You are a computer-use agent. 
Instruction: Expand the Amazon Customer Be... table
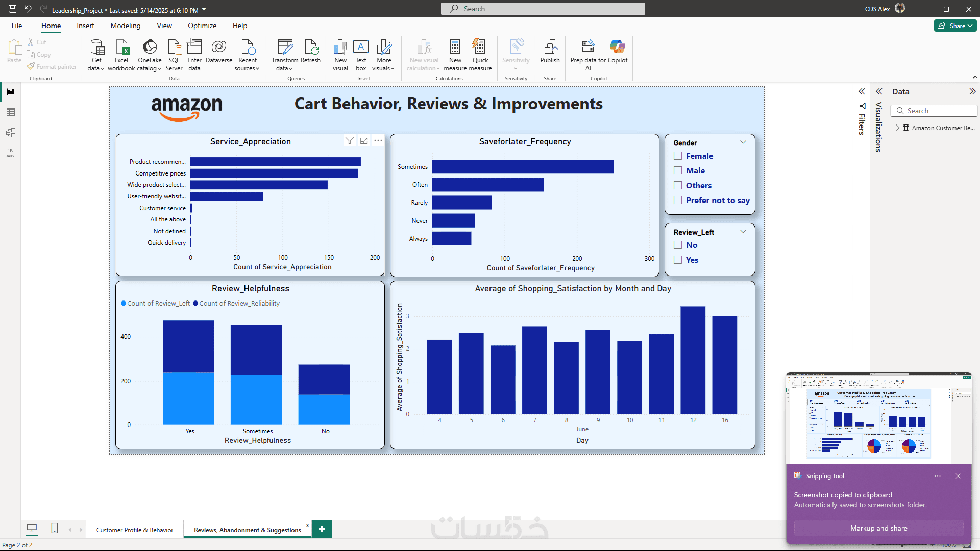897,128
